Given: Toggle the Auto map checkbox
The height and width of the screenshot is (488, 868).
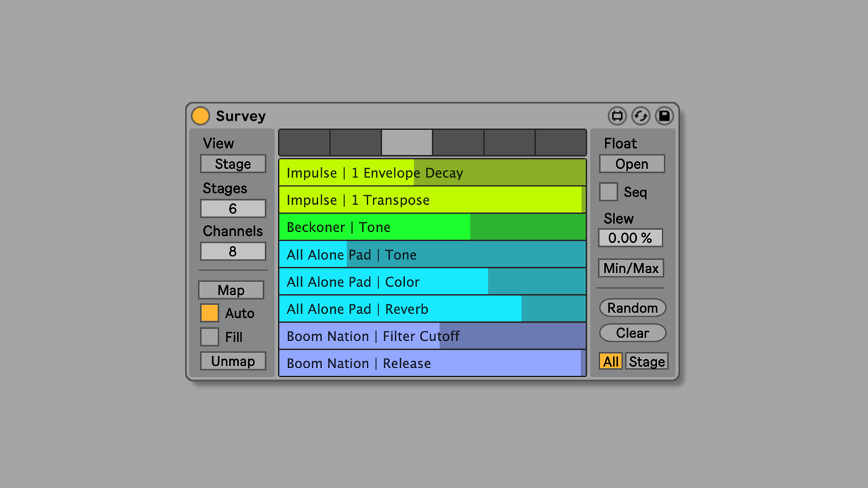Looking at the screenshot, I should 210,313.
